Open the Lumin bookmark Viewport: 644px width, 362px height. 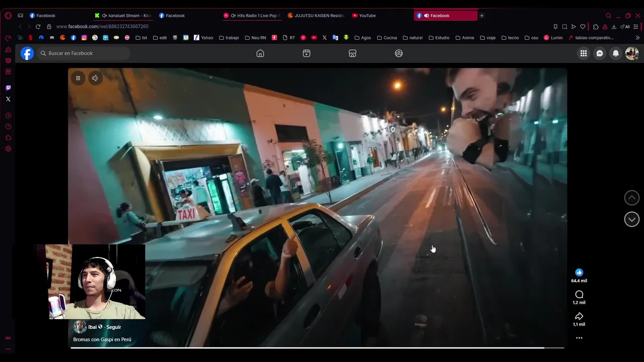pos(553,38)
